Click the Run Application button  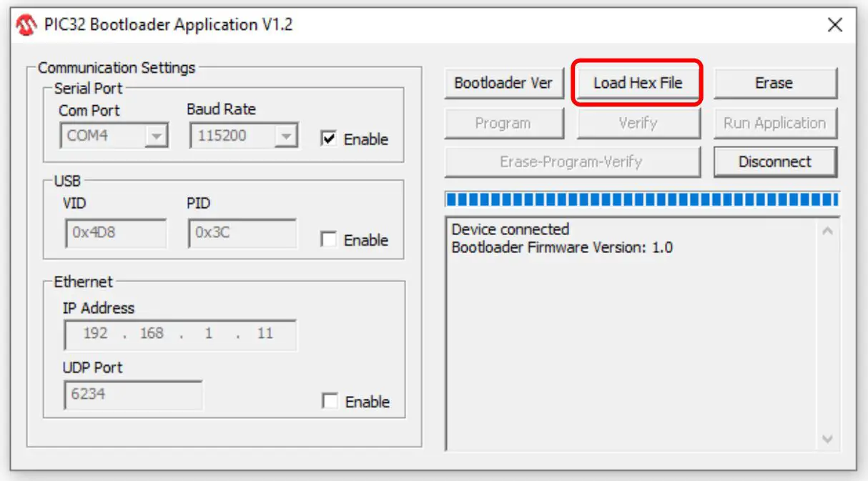775,122
